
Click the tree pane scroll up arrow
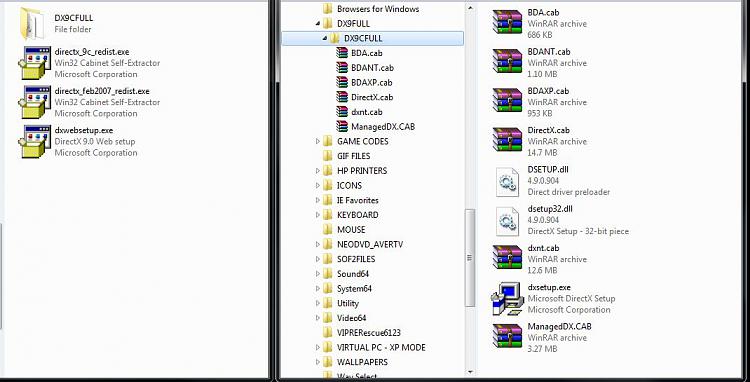pos(470,8)
